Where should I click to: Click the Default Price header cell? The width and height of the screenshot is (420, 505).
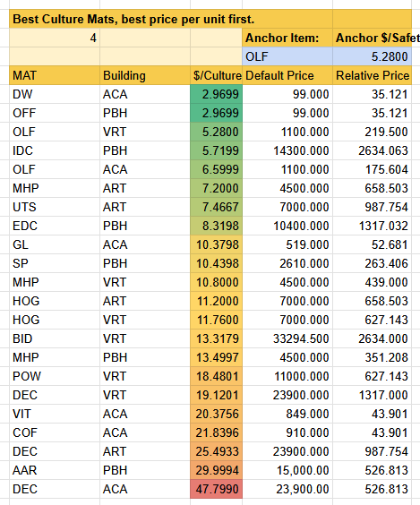pyautogui.click(x=287, y=75)
